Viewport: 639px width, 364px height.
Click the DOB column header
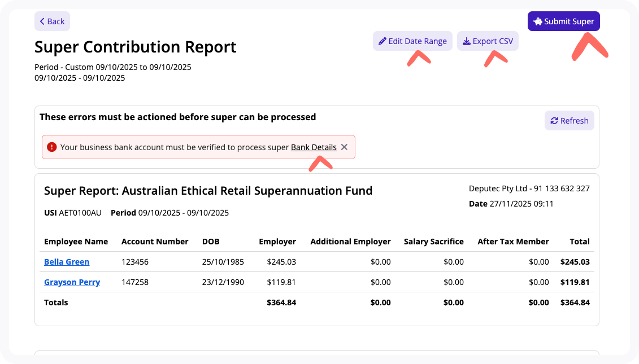click(x=211, y=242)
